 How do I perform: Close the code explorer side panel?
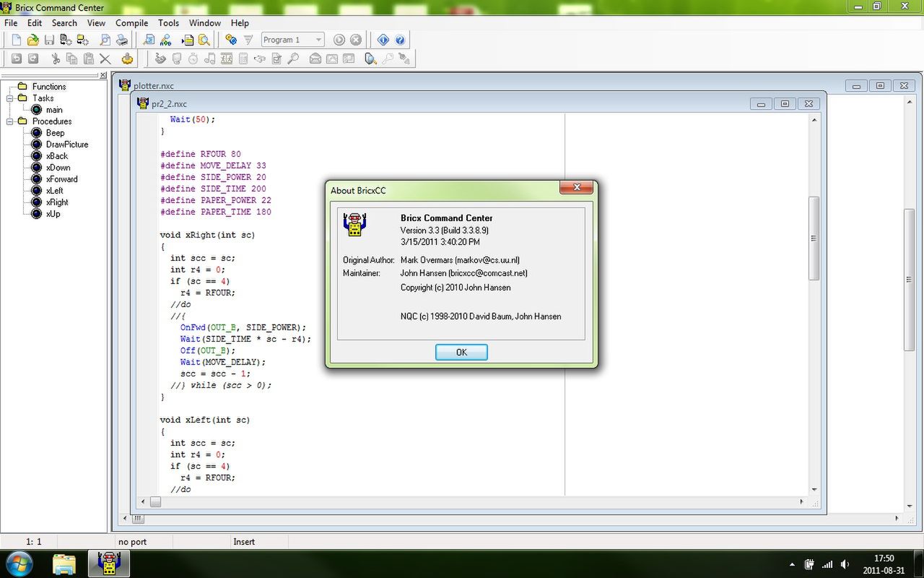[x=103, y=75]
